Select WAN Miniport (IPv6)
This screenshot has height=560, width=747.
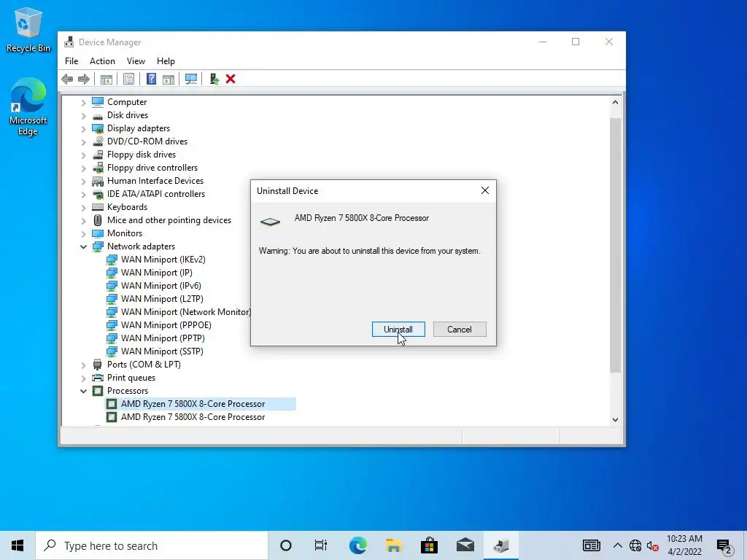(x=161, y=286)
